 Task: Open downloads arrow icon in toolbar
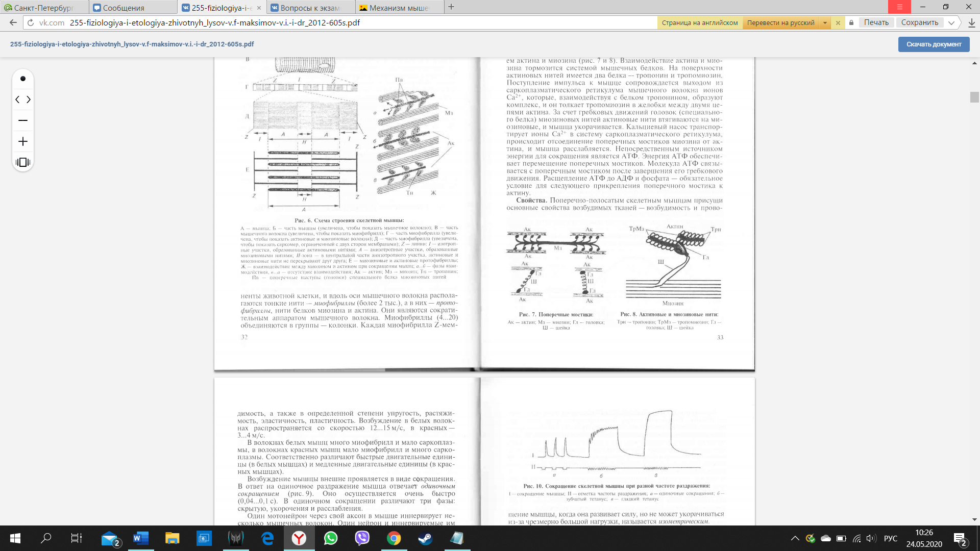(x=971, y=22)
